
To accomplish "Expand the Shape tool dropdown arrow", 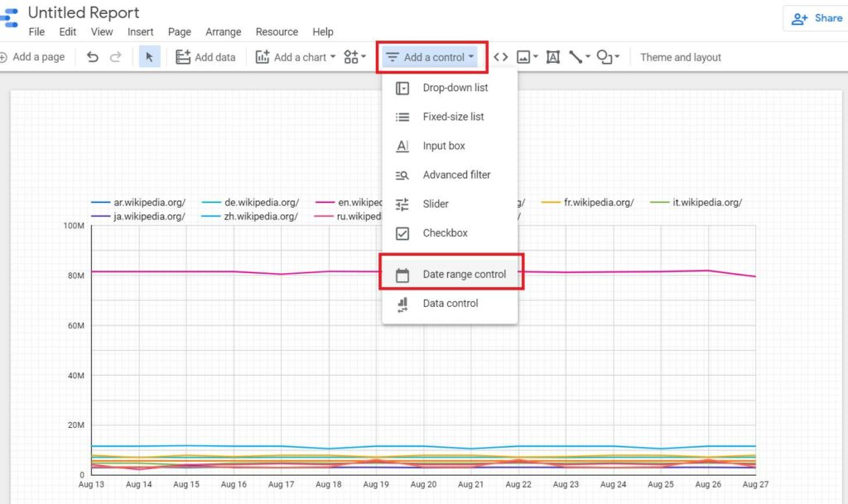I will (x=617, y=56).
